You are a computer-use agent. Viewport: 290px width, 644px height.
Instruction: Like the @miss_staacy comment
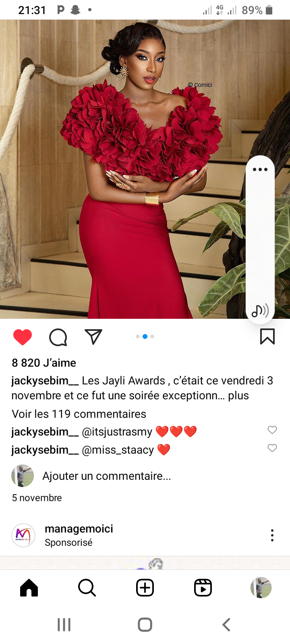click(x=272, y=448)
